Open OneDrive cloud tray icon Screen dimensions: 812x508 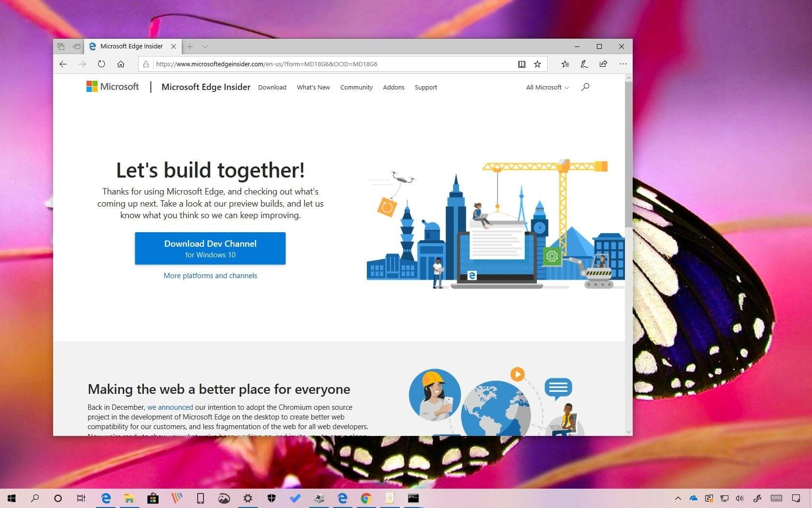tap(694, 498)
